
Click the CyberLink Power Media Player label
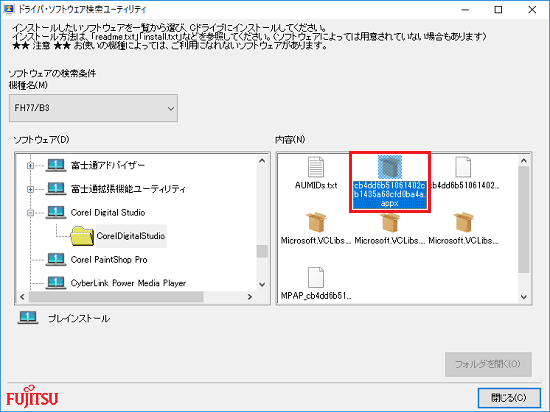click(x=128, y=283)
